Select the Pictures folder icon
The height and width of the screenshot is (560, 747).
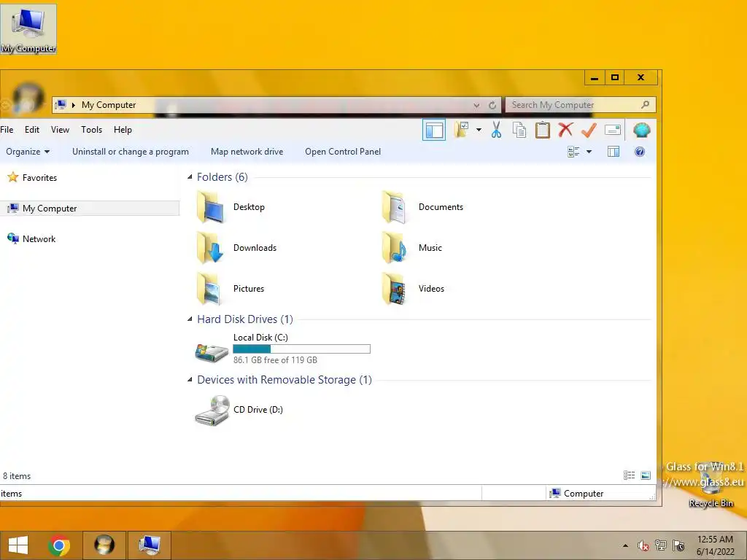point(209,289)
